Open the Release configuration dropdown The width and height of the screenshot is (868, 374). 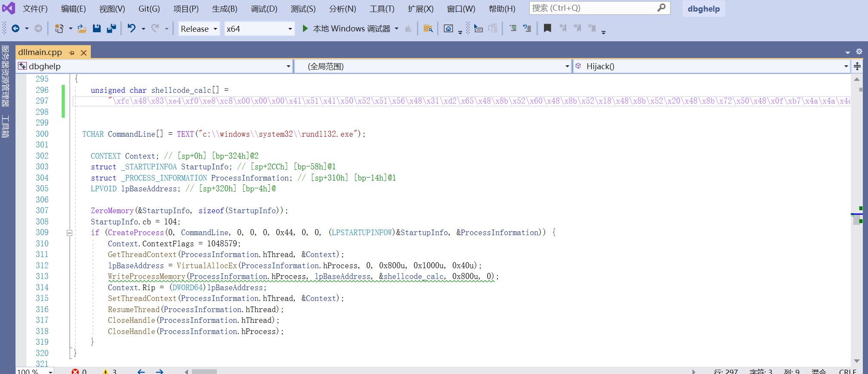[x=199, y=29]
